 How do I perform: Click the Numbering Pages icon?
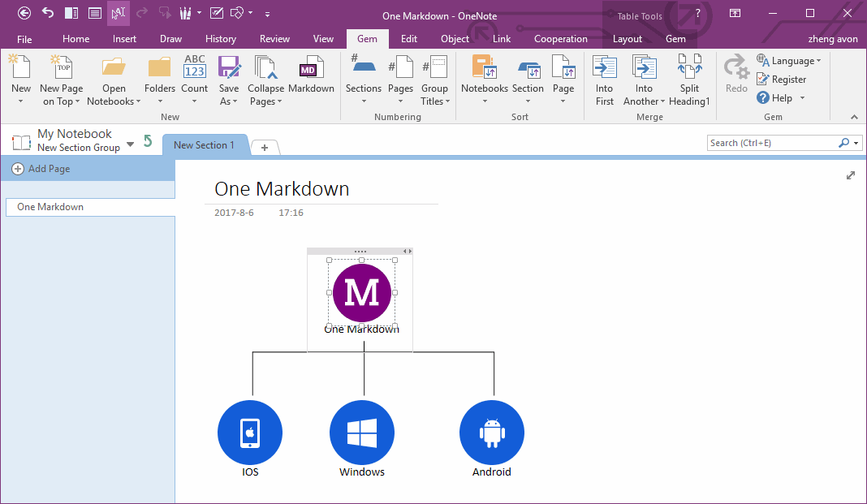pos(400,67)
